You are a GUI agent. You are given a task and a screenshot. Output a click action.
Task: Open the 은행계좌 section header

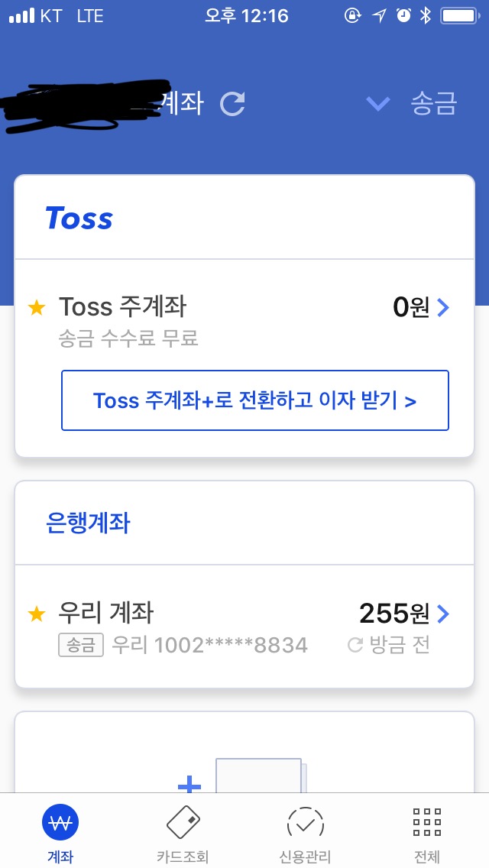coord(89,523)
